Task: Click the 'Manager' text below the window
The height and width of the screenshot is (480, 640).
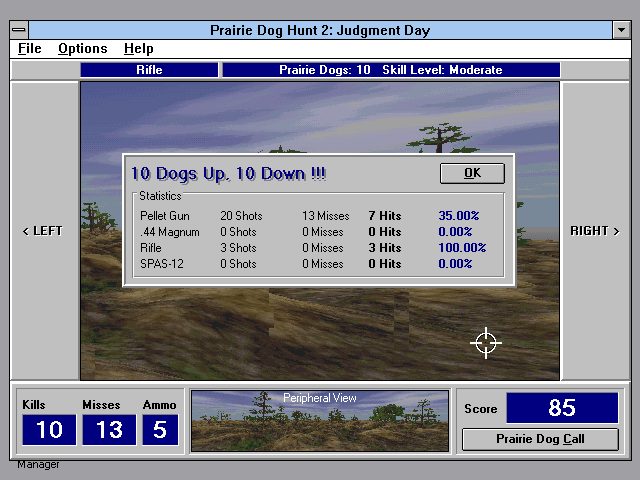Action: (38, 464)
